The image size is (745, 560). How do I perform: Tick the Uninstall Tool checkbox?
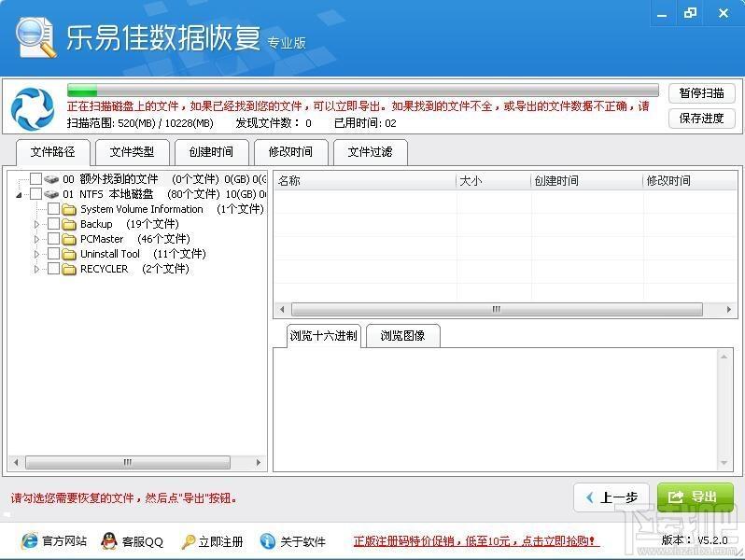click(x=53, y=254)
